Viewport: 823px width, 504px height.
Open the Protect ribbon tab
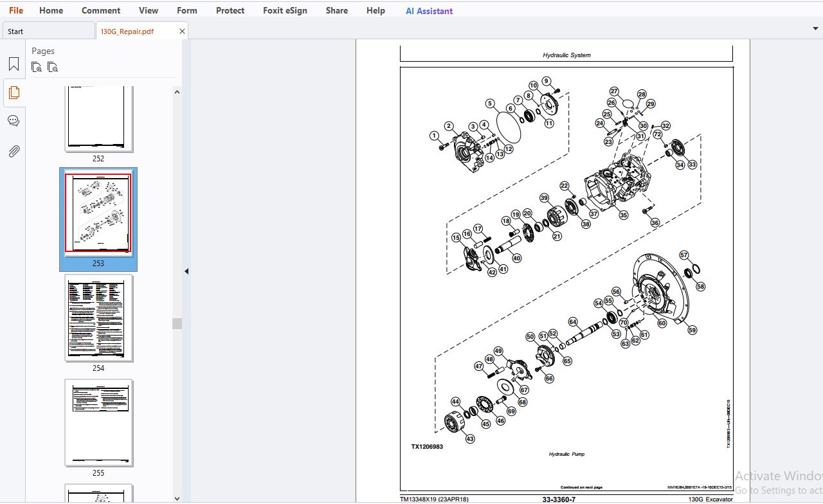(230, 10)
